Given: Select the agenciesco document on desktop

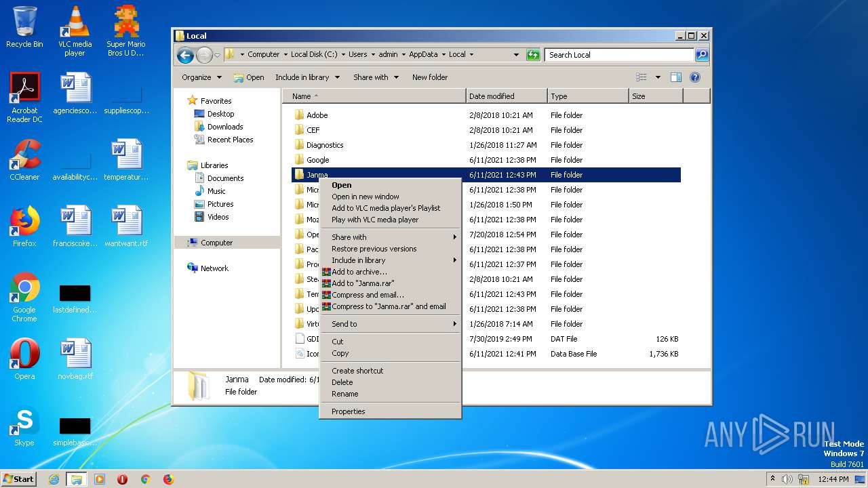Looking at the screenshot, I should click(75, 94).
